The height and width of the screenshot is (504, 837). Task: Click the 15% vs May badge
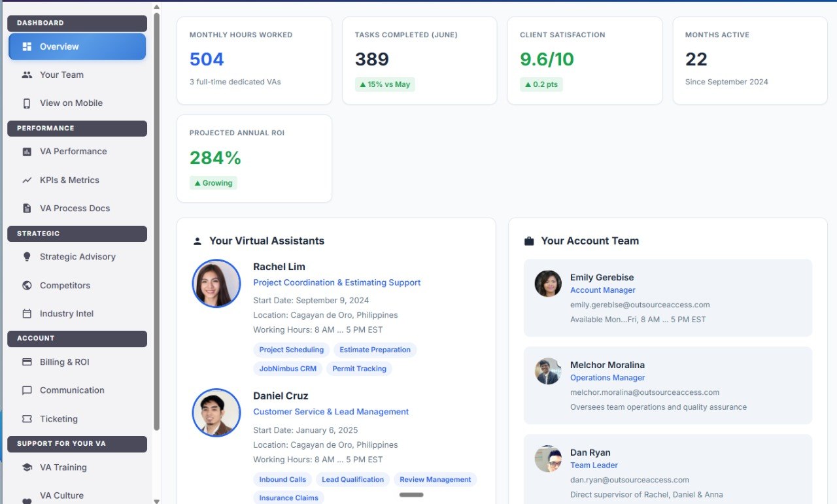click(x=385, y=84)
